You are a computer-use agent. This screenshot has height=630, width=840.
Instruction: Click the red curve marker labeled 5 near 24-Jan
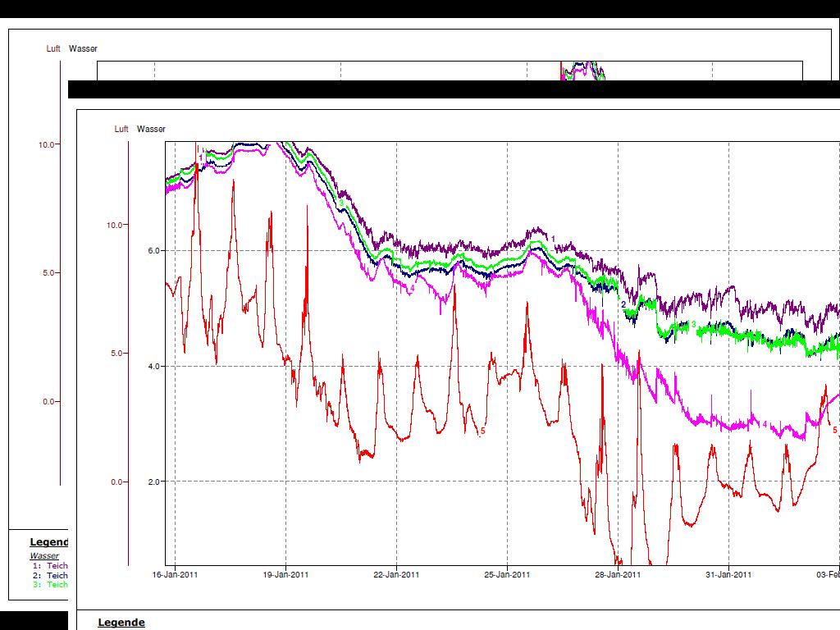[x=482, y=431]
